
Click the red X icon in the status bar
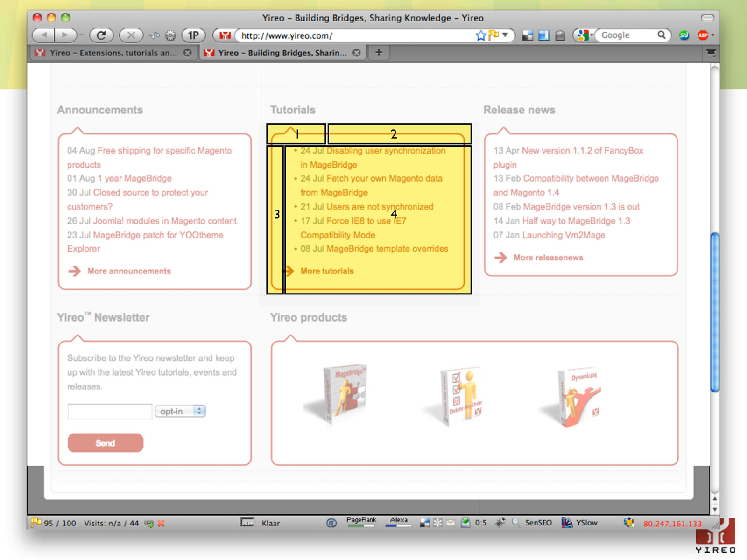click(161, 523)
